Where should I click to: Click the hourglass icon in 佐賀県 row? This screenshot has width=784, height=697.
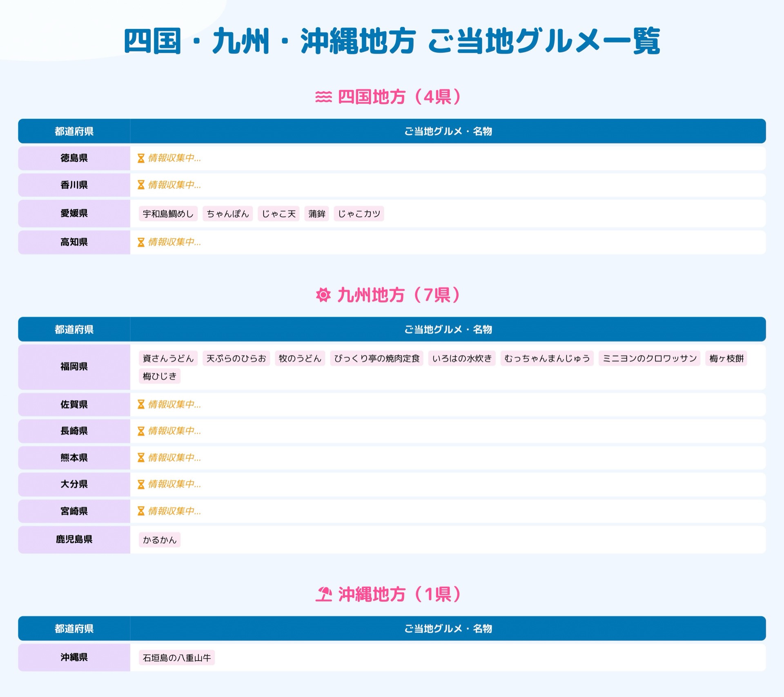click(x=141, y=404)
